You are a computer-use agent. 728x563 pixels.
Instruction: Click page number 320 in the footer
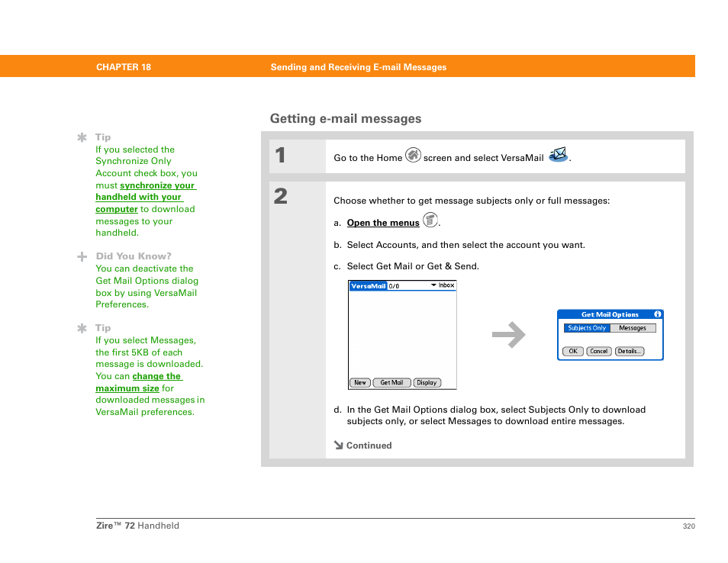coord(688,526)
